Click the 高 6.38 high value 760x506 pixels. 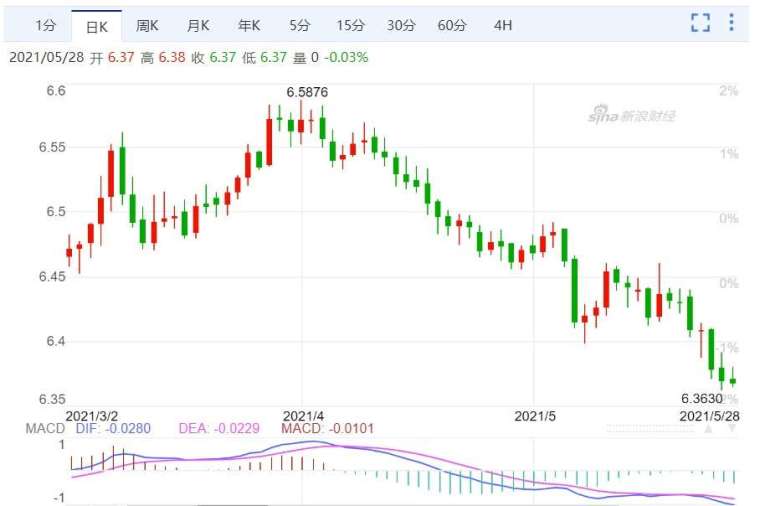(163, 57)
